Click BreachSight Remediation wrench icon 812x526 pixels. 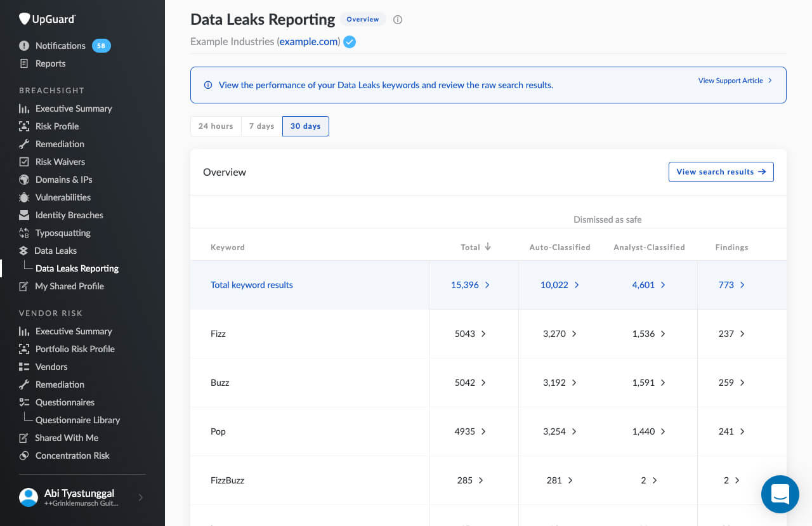point(24,144)
